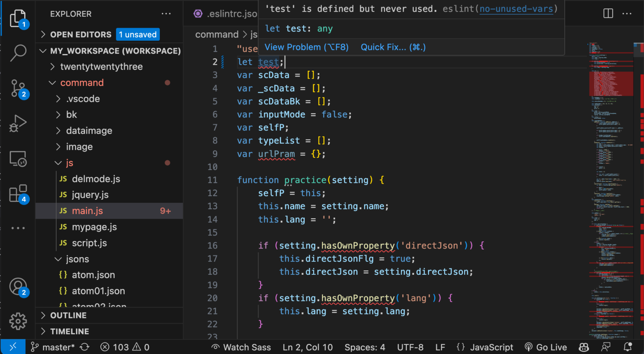Open main.js in file tree

(87, 211)
